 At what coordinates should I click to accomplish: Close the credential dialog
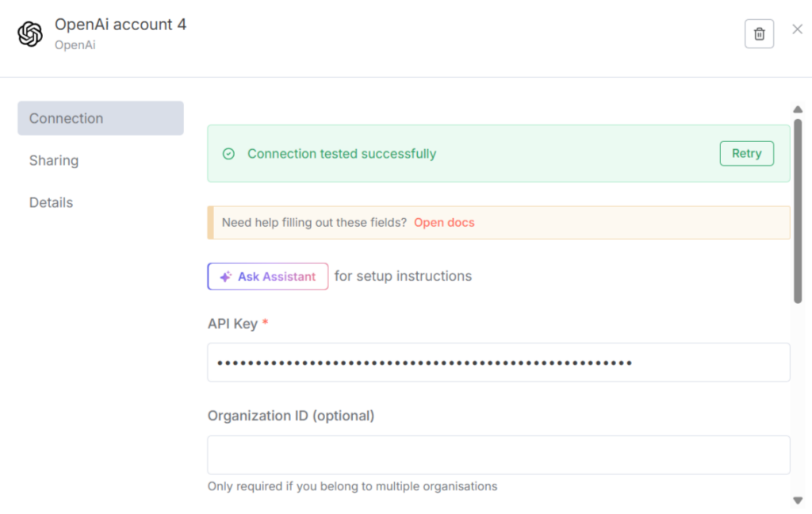[x=797, y=29]
